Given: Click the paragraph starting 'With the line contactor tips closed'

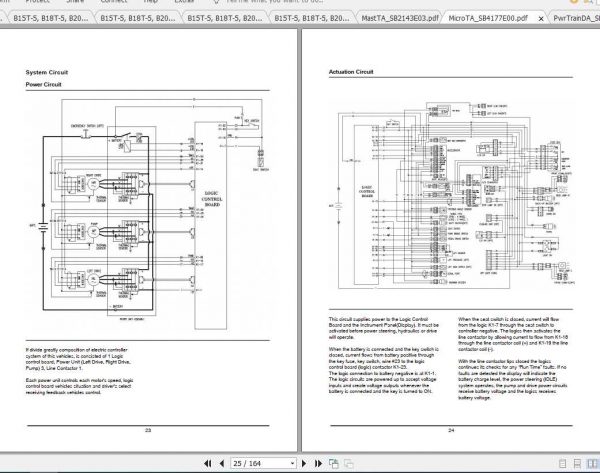Looking at the screenshot, I should coord(513,379).
